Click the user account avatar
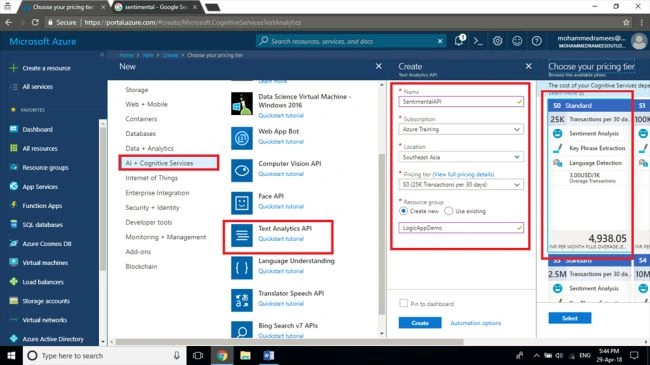 pos(639,41)
